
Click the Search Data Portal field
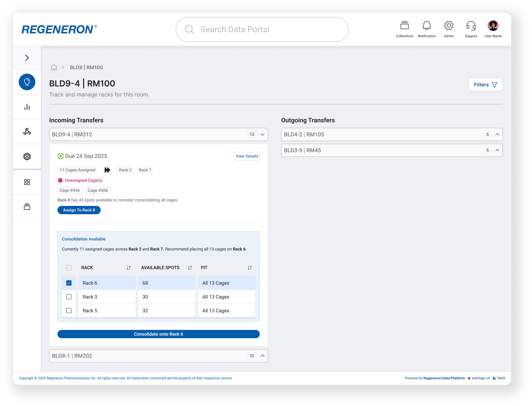click(262, 29)
